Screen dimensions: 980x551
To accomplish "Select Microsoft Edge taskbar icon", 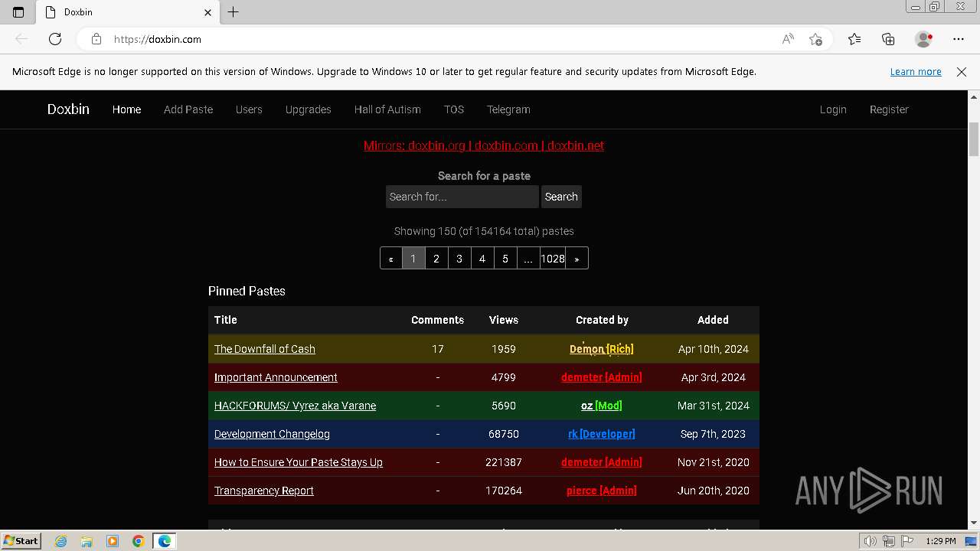I will point(165,541).
